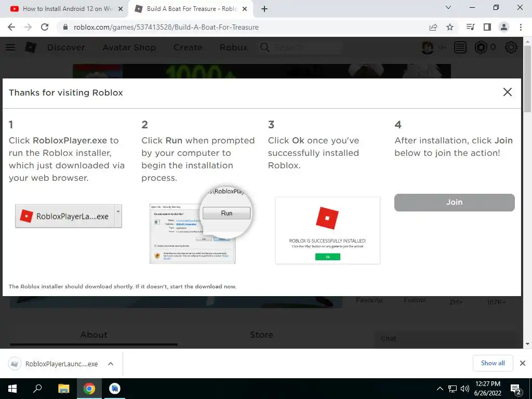Select the Build A Boat For Treasure tab
The width and height of the screenshot is (532, 399).
pos(191,9)
